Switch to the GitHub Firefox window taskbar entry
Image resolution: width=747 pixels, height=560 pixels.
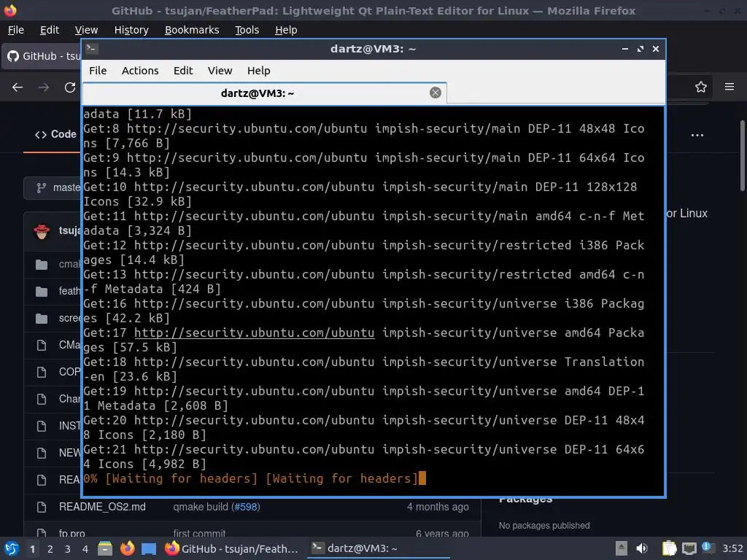click(x=232, y=548)
